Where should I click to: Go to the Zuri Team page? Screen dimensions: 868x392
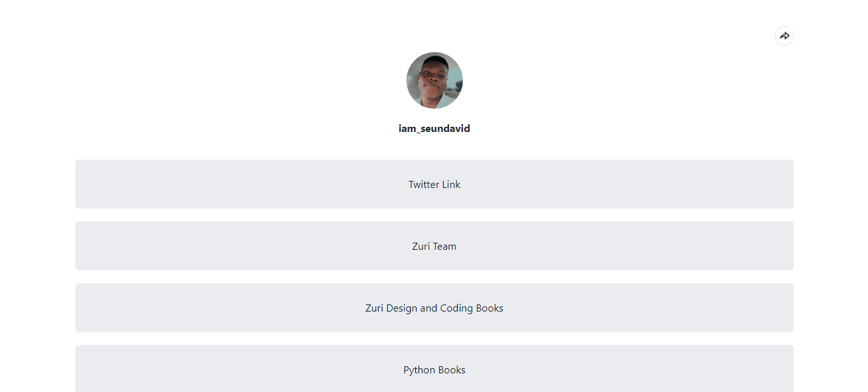tap(435, 246)
